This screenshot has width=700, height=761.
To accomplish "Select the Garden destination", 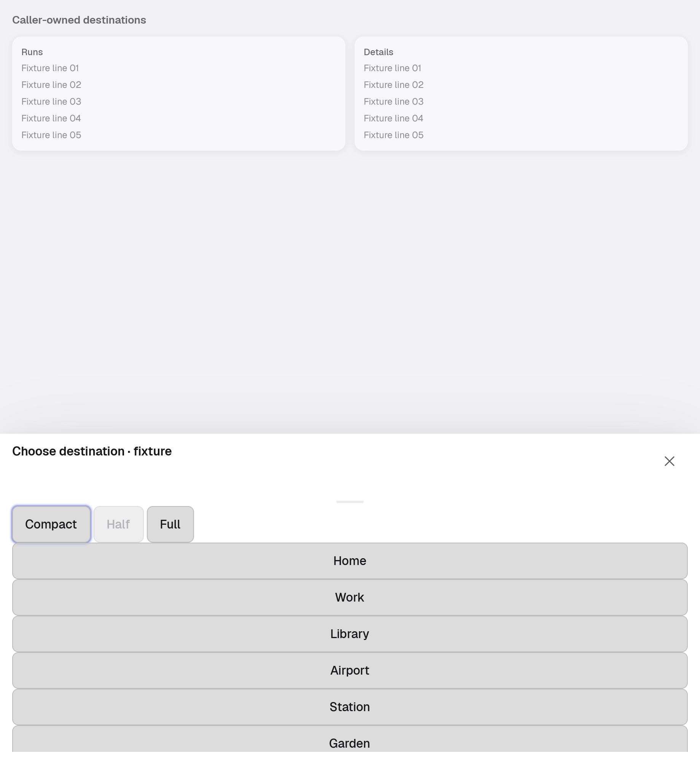I will pyautogui.click(x=350, y=739).
